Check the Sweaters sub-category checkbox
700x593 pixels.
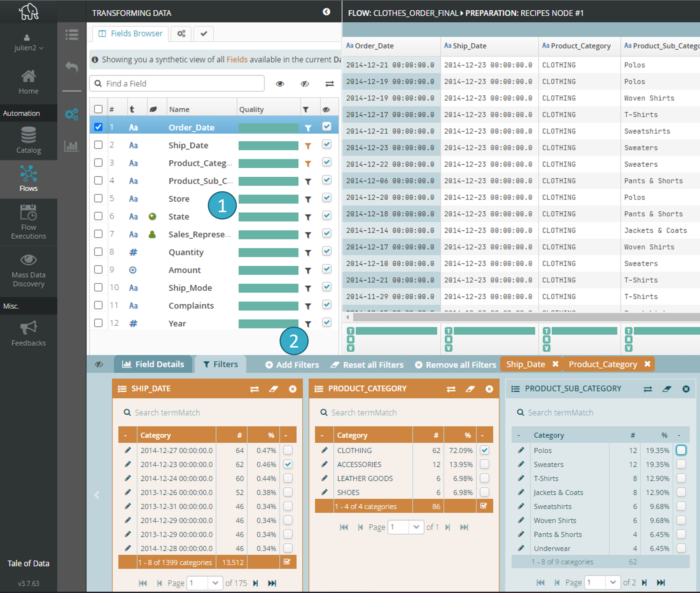click(681, 464)
